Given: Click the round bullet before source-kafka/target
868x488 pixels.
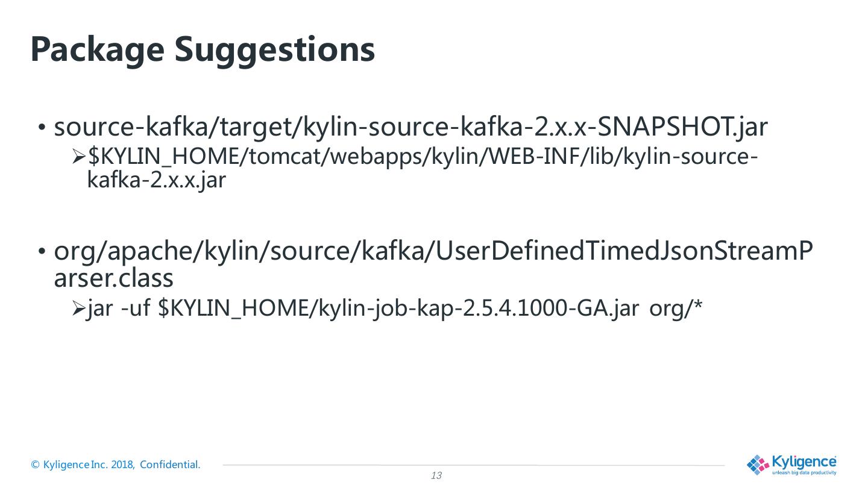Looking at the screenshot, I should click(x=42, y=128).
